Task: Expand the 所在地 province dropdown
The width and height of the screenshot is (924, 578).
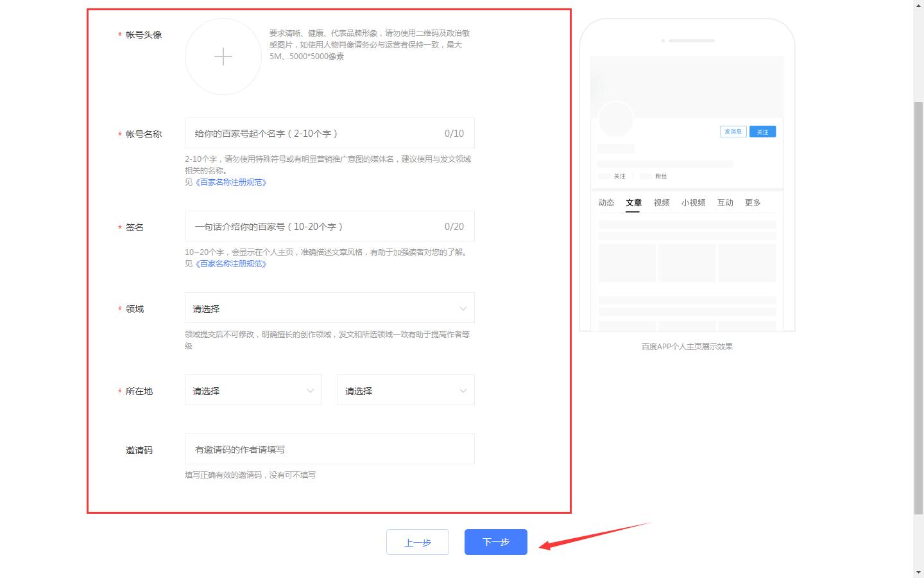Action: point(252,390)
